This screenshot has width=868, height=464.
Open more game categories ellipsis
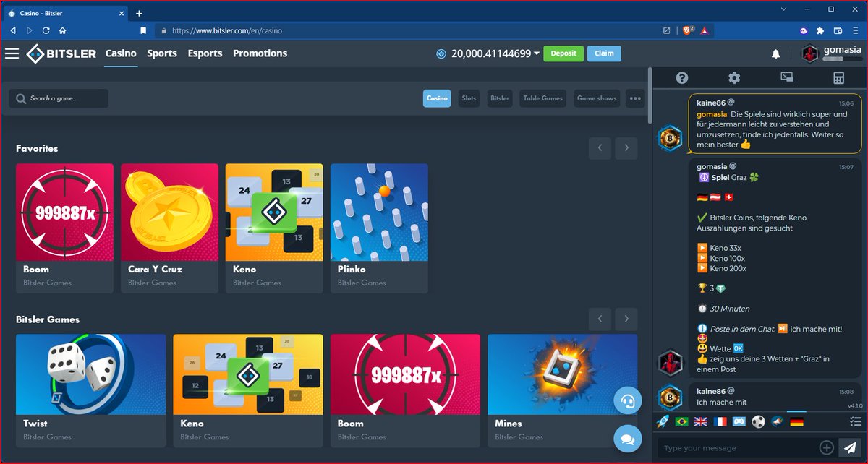[635, 98]
